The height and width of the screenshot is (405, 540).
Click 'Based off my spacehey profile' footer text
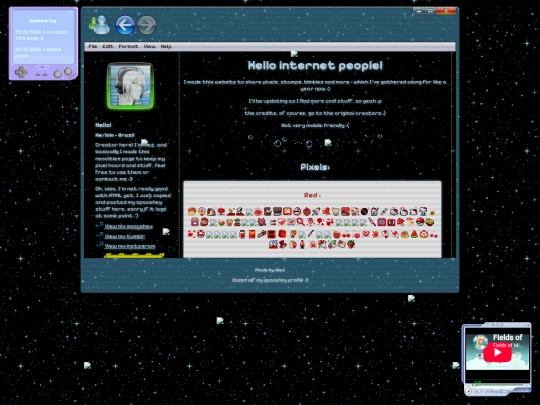tap(270, 280)
